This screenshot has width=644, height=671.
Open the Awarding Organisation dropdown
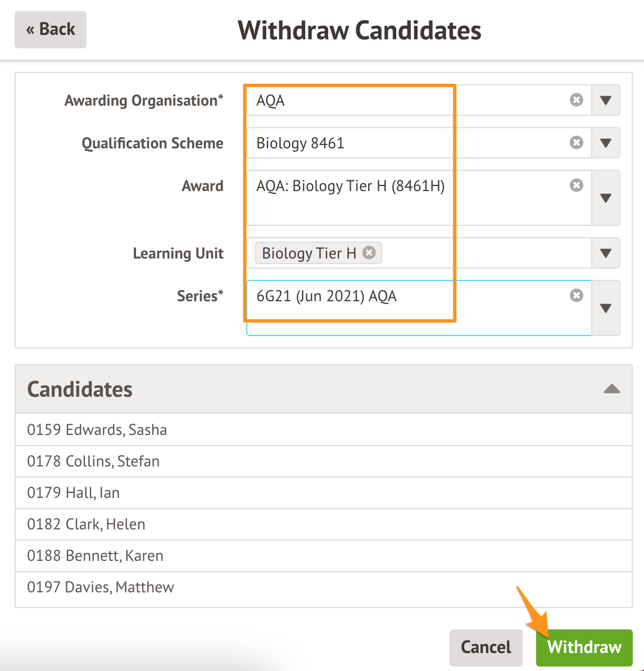(x=605, y=101)
